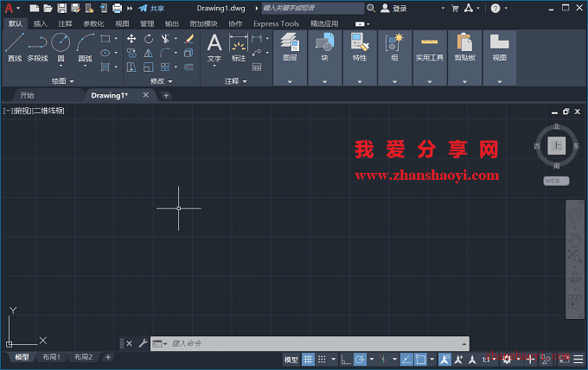Click the Leader annotation icon

257,53
